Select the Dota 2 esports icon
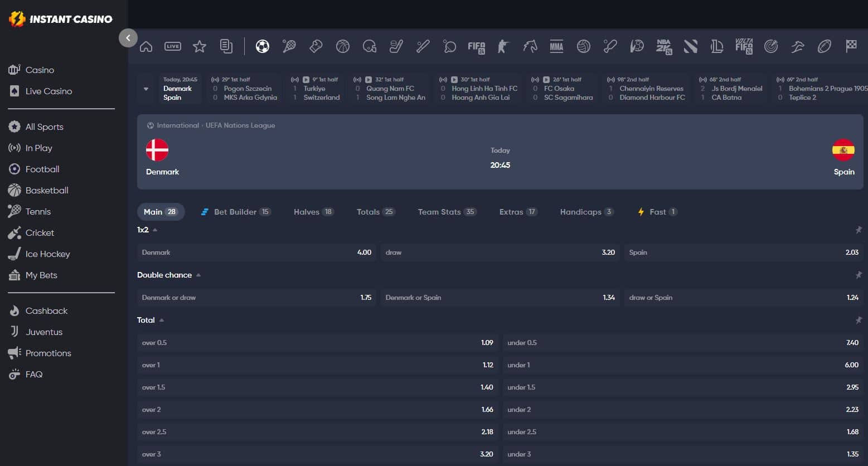The width and height of the screenshot is (868, 466). 691,46
